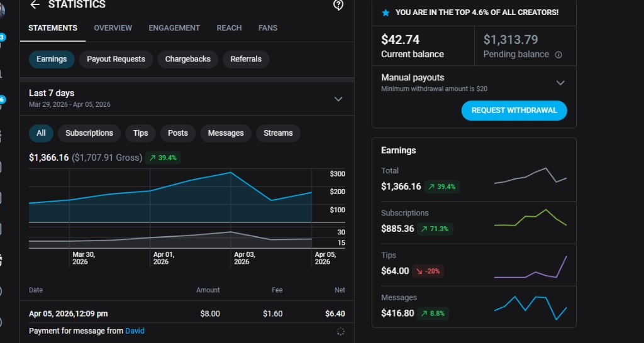Show the Chargebacks statements
The width and height of the screenshot is (644, 343).
pos(187,59)
